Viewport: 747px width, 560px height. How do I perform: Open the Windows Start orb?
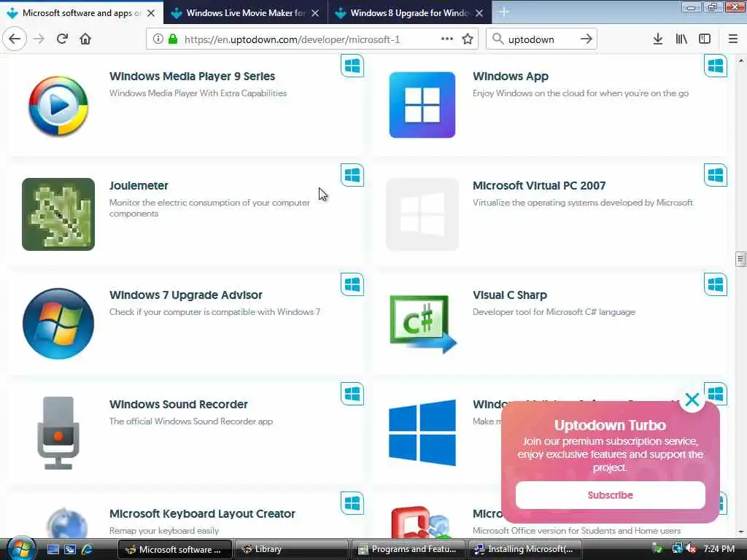pos(20,548)
